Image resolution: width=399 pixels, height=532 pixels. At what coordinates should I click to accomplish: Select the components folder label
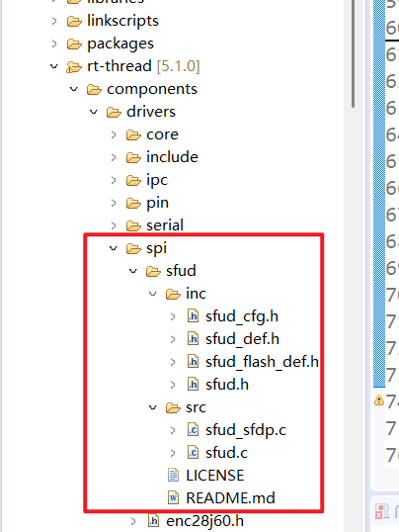click(x=152, y=90)
